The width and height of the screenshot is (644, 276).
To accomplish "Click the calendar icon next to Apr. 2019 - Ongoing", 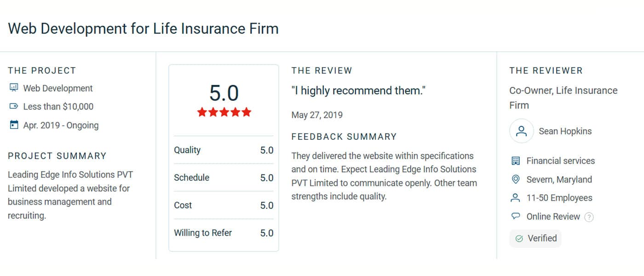I will pyautogui.click(x=15, y=125).
